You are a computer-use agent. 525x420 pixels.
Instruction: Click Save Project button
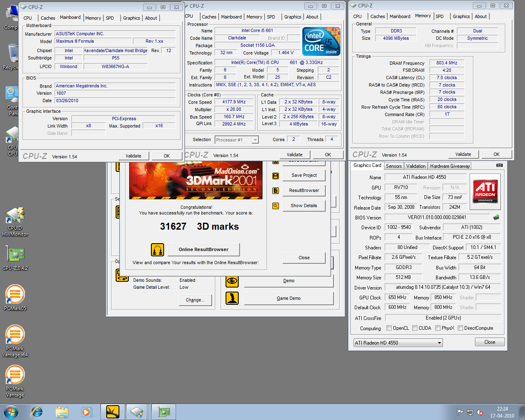click(304, 176)
